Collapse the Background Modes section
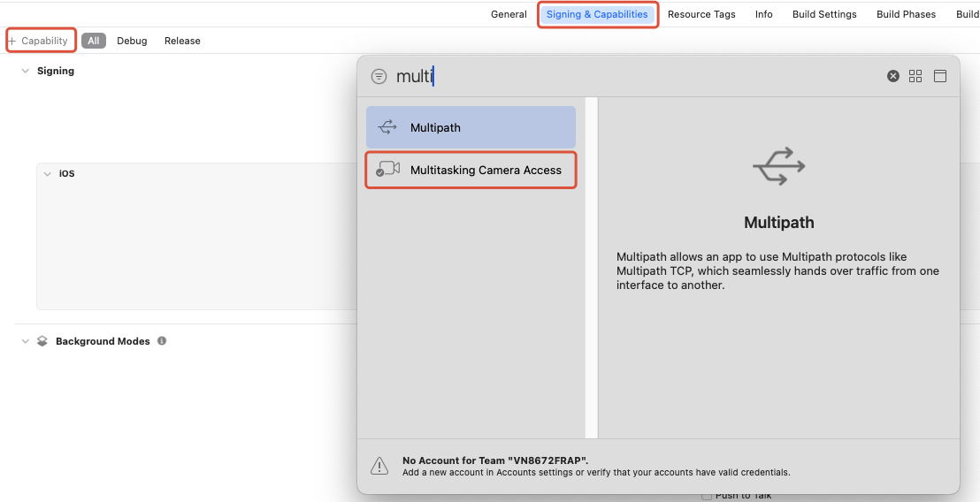The width and height of the screenshot is (980, 502). coord(25,341)
